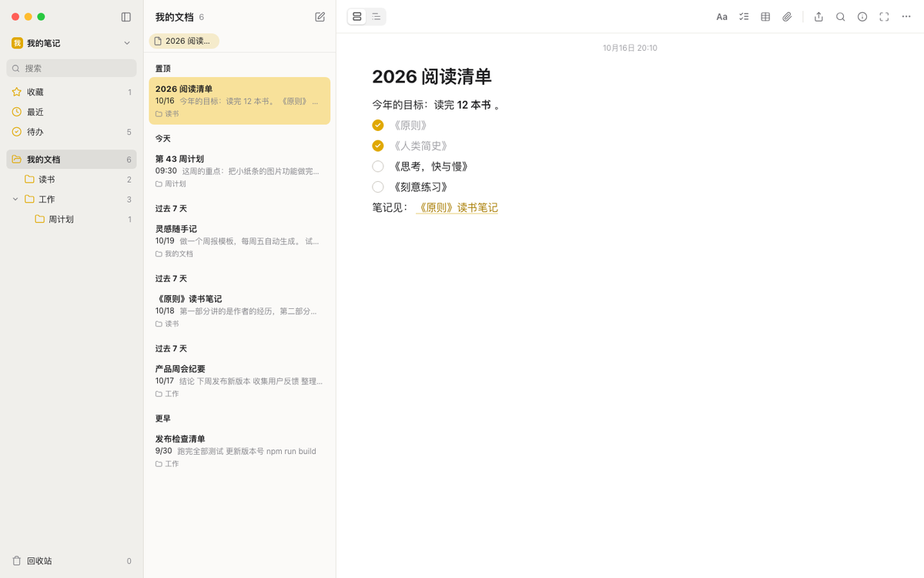
Task: Click the clock icon beside 最近
Action: [17, 112]
